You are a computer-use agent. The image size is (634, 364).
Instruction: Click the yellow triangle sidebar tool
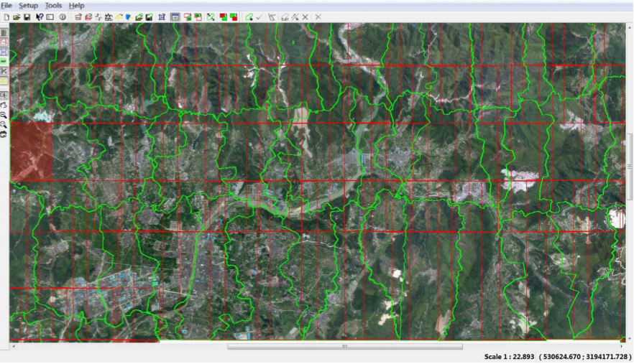[x=4, y=81]
